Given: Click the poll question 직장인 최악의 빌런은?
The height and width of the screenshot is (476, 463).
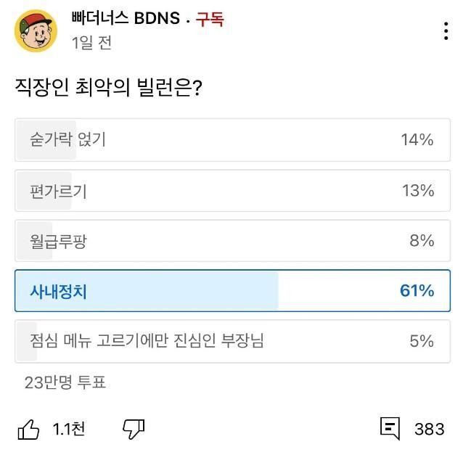Looking at the screenshot, I should point(108,87).
